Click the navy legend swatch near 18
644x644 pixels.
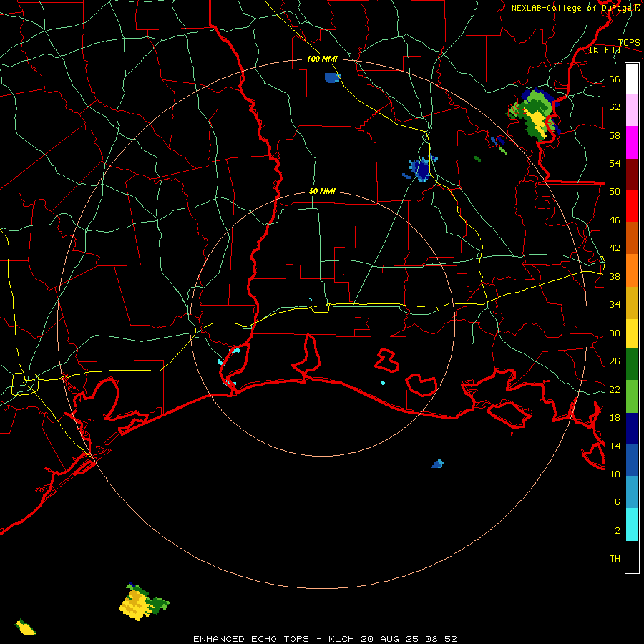632,429
